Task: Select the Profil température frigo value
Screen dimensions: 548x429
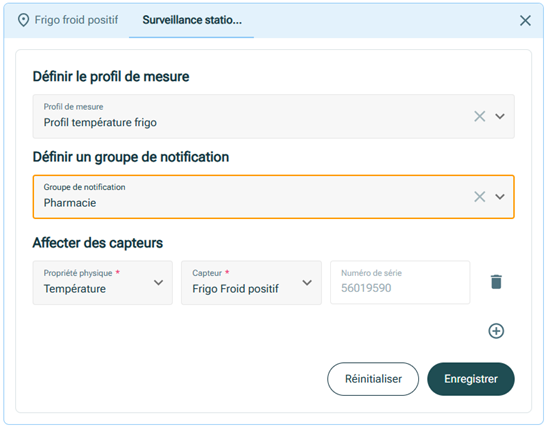Action: 100,123
